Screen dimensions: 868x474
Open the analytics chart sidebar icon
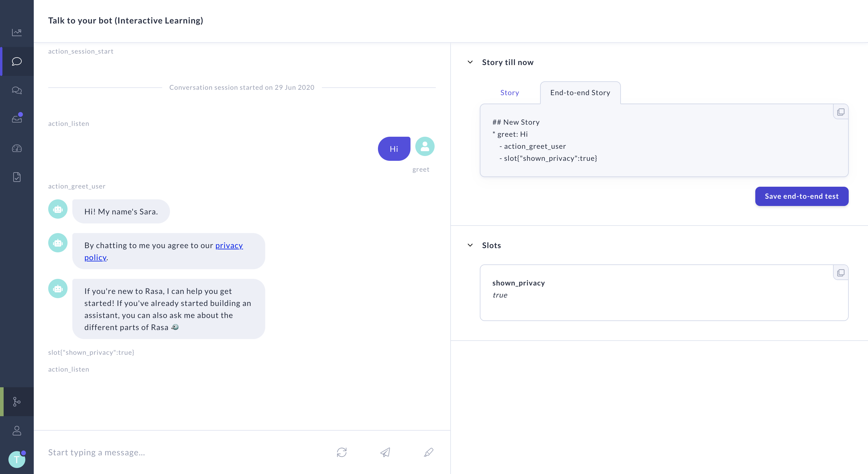pyautogui.click(x=17, y=32)
